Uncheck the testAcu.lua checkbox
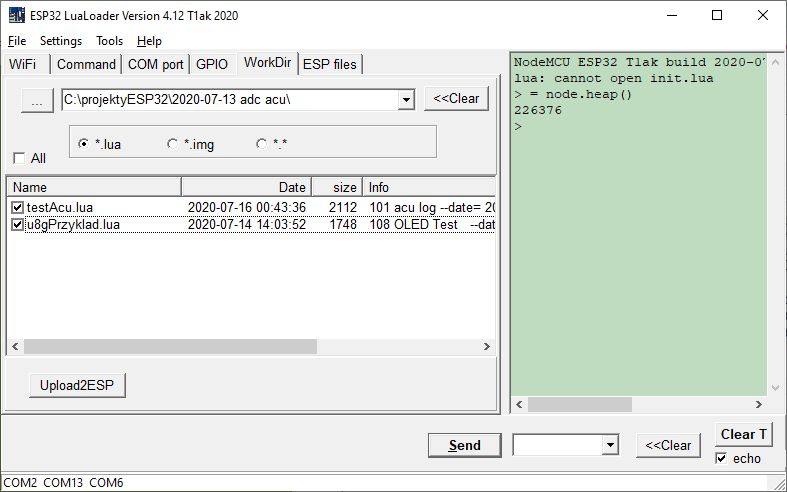Screen dimensions: 787x492 click(18, 207)
